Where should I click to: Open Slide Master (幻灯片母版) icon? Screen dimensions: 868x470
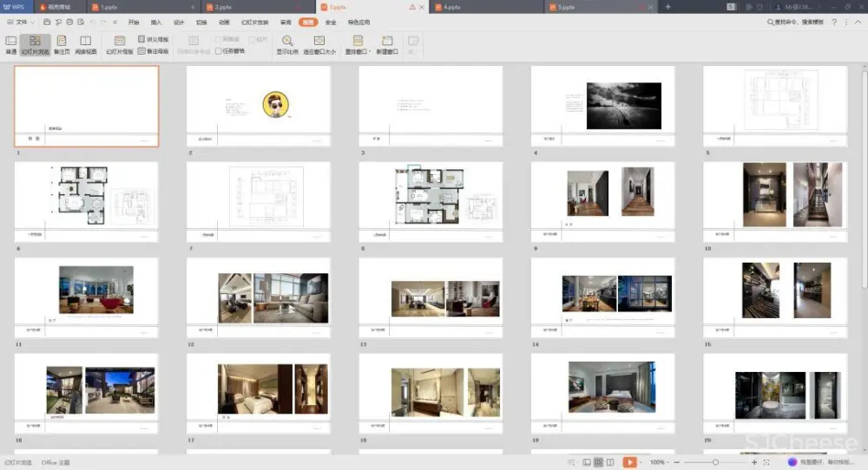pos(120,44)
